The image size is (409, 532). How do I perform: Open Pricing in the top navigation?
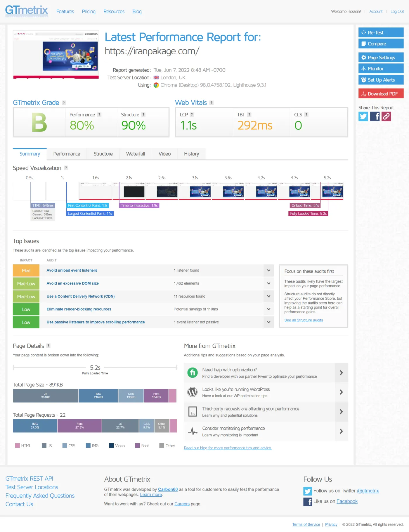[89, 11]
